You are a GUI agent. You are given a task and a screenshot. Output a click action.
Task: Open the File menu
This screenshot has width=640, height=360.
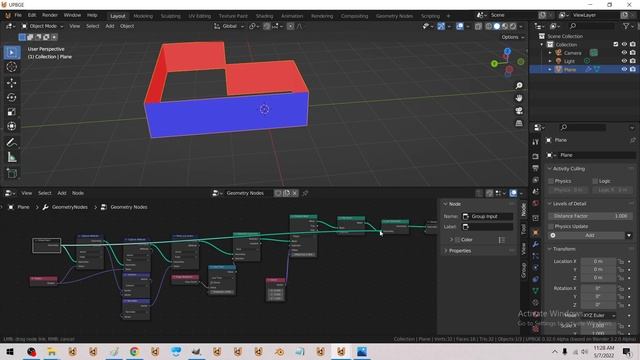click(18, 16)
